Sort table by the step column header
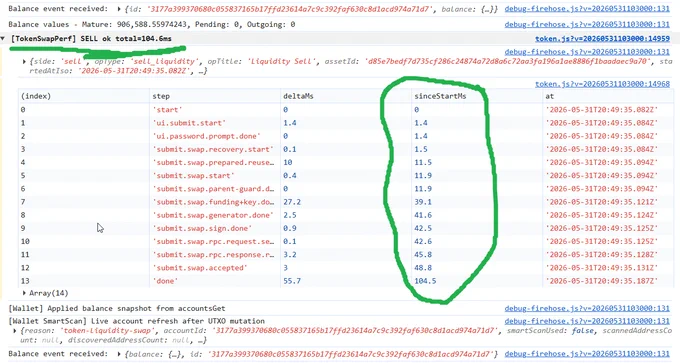This screenshot has width=680, height=363. (x=215, y=96)
